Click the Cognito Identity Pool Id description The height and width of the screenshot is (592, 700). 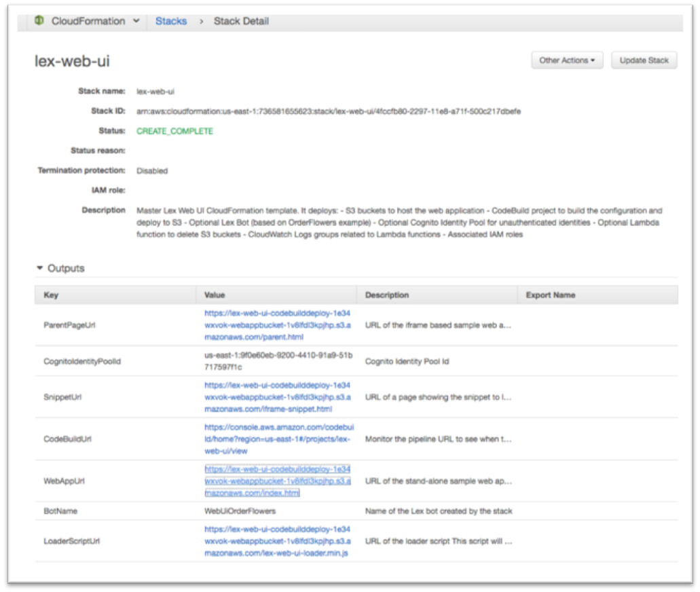(x=407, y=361)
